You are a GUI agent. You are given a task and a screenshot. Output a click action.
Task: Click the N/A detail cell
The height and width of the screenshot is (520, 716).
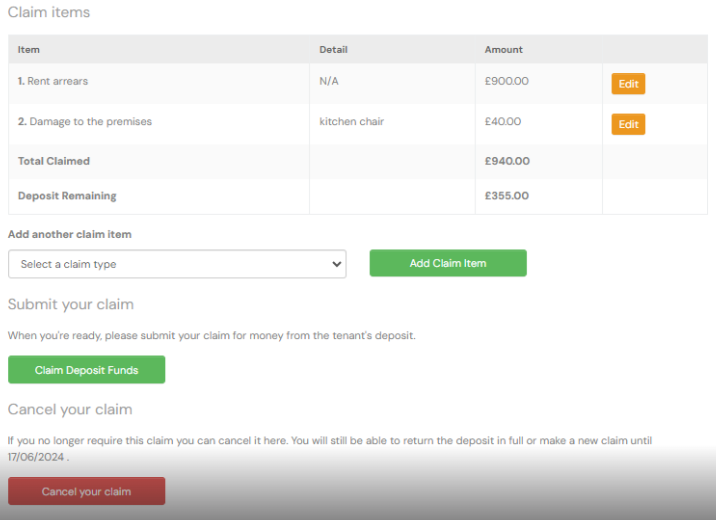[x=329, y=81]
